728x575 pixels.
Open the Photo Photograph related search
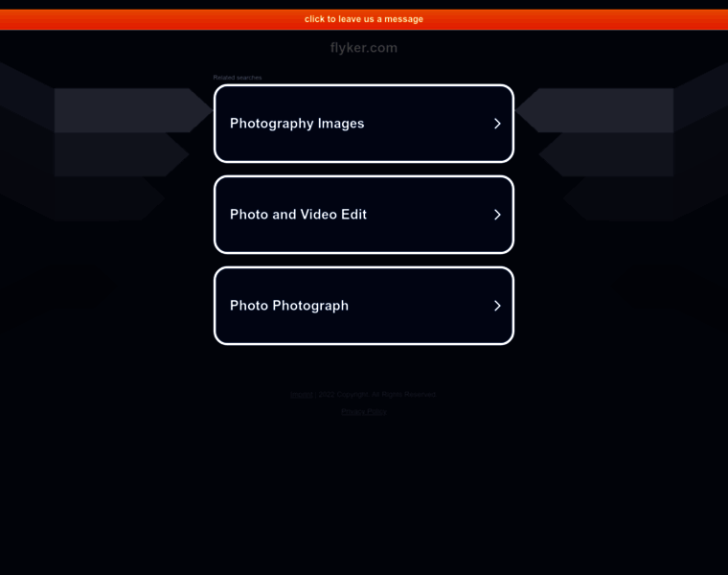pyautogui.click(x=364, y=306)
